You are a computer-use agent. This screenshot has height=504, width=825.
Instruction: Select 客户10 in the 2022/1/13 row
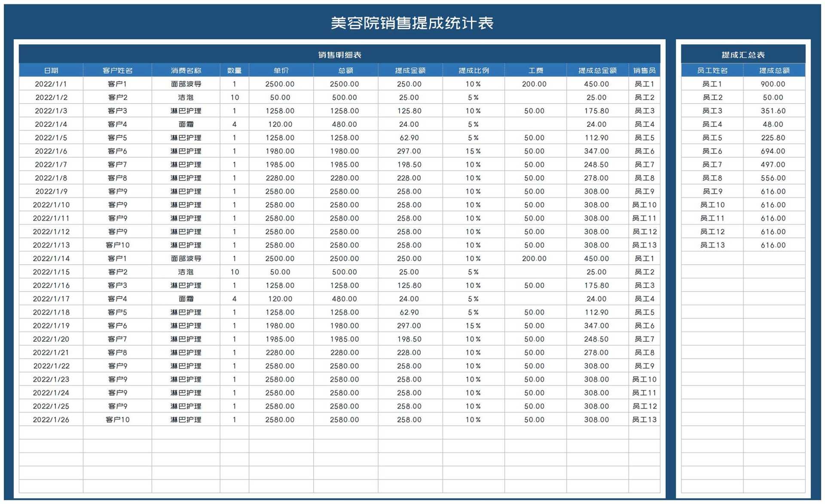pos(117,245)
